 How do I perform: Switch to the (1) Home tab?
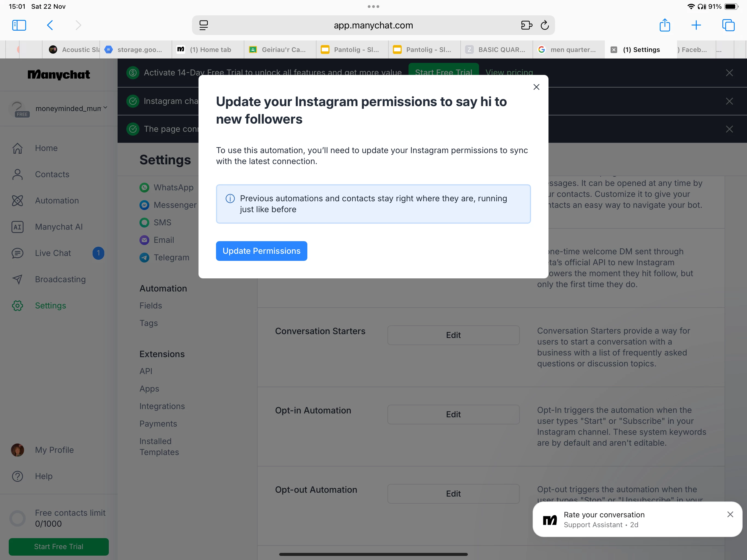(x=208, y=50)
